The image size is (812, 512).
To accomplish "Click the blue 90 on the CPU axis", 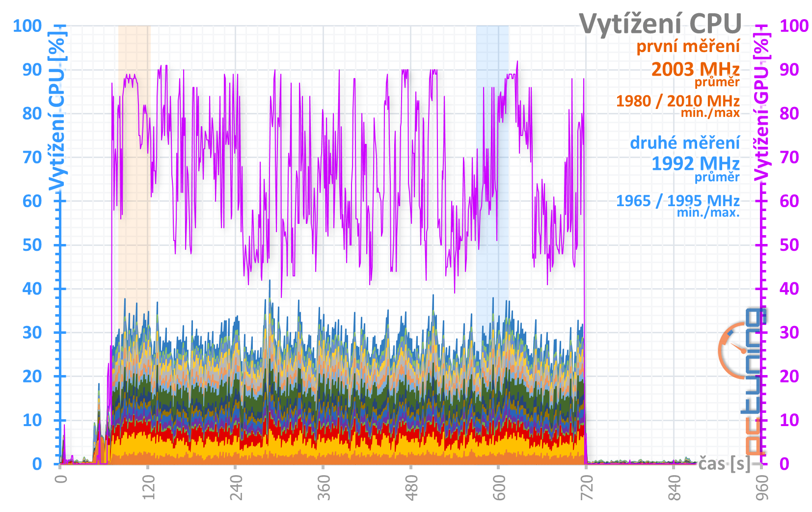I will coord(32,70).
